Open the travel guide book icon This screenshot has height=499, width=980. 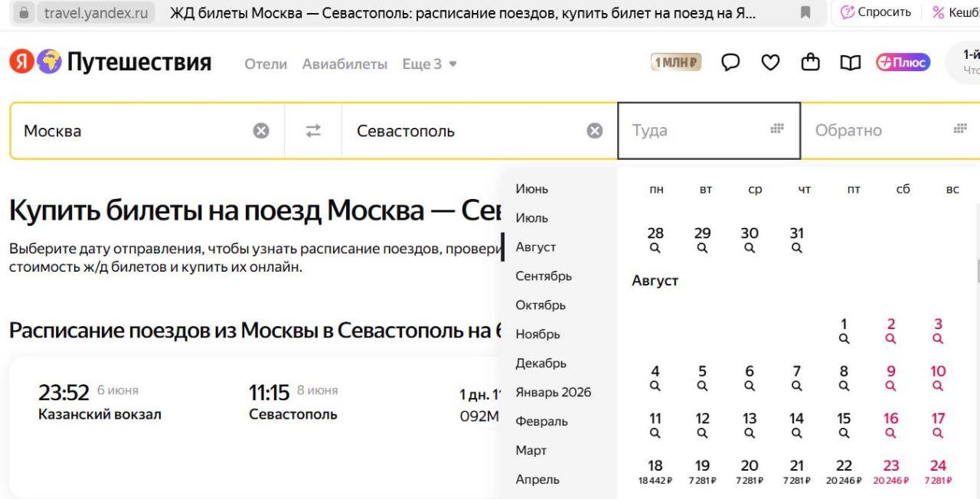851,63
